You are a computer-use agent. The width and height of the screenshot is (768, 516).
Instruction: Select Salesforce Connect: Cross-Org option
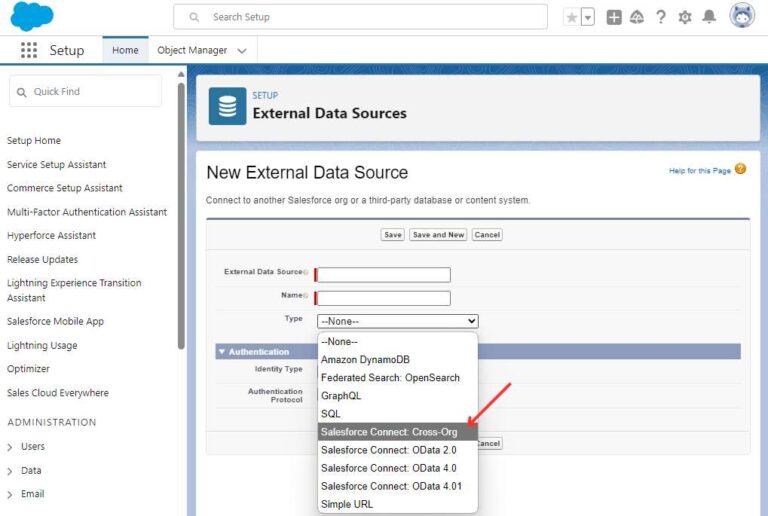pyautogui.click(x=398, y=432)
